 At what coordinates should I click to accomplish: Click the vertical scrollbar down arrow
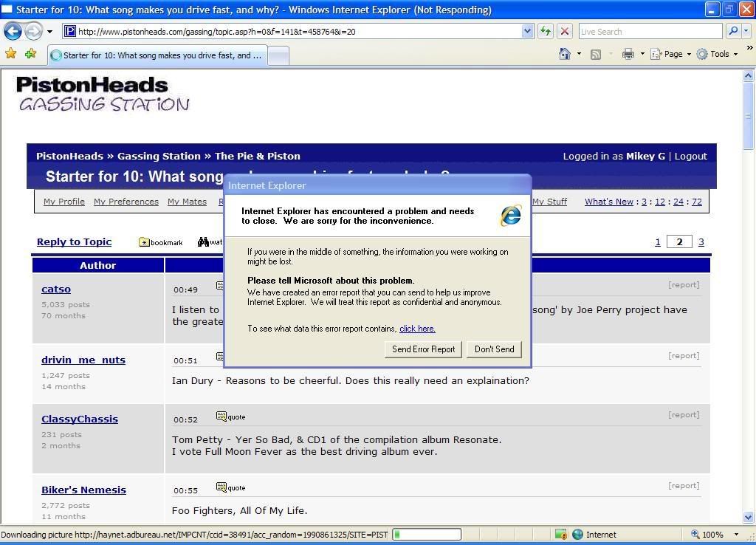[749, 517]
